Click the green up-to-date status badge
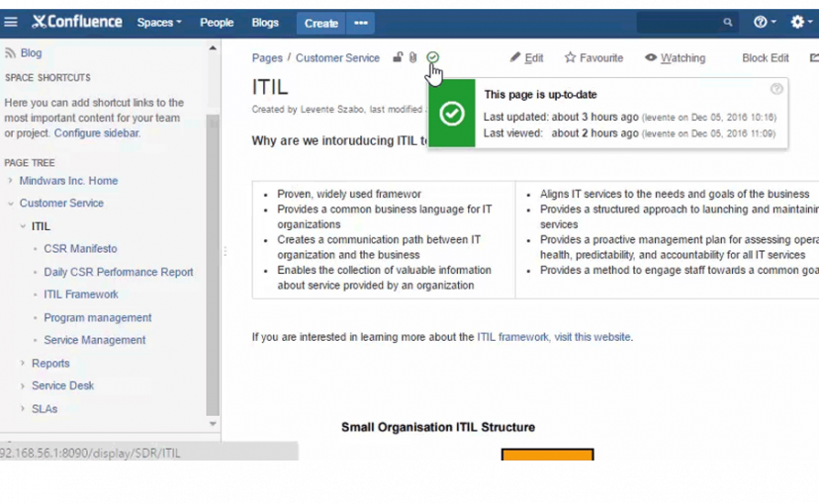This screenshot has width=819, height=504. click(452, 114)
